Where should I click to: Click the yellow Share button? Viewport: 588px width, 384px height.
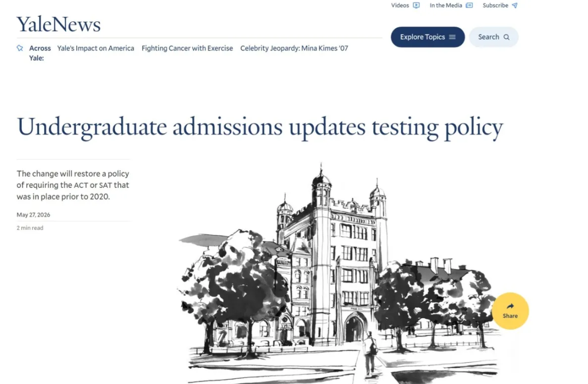click(x=510, y=311)
